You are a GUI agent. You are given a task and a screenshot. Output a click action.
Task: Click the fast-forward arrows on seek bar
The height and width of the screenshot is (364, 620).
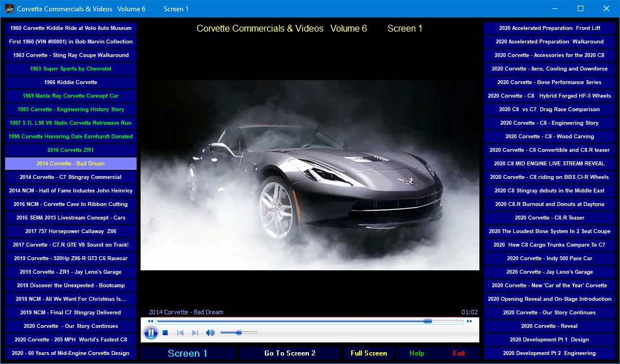click(x=469, y=321)
